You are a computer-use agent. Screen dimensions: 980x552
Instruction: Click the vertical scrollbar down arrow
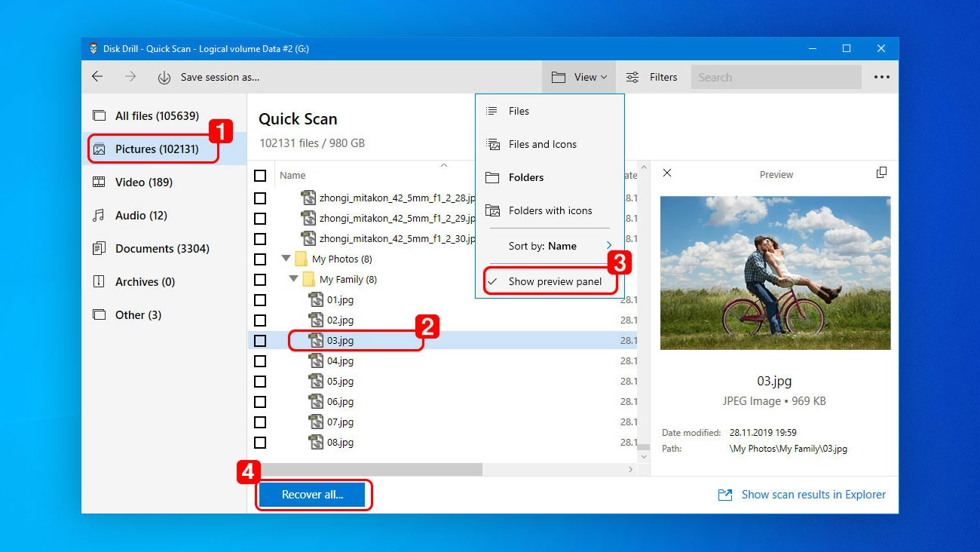(643, 456)
